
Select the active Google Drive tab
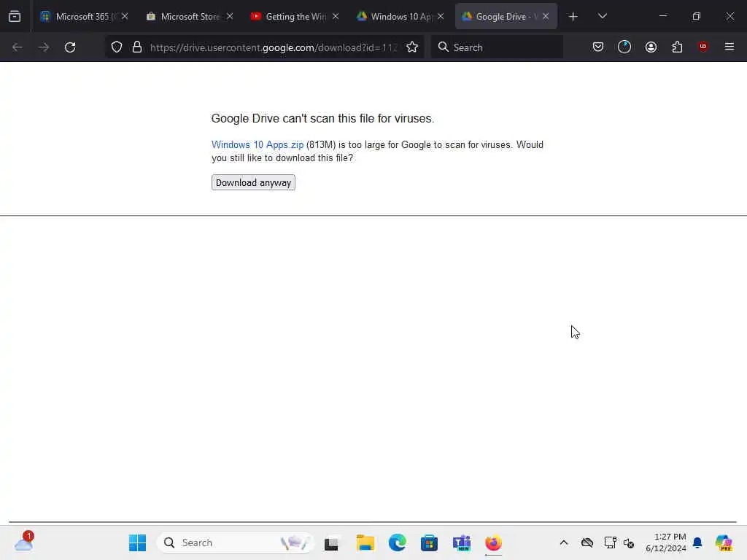506,16
